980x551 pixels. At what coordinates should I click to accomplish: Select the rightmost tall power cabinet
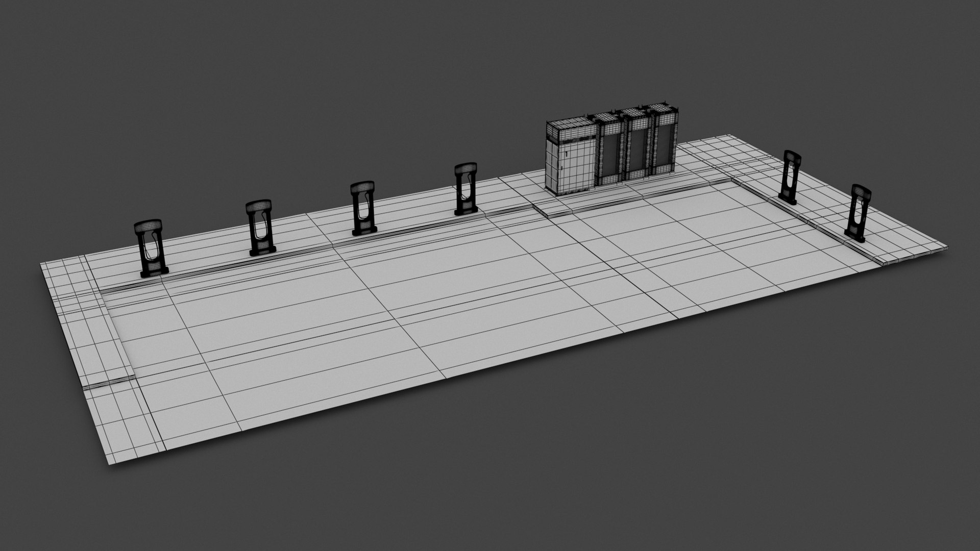pyautogui.click(x=664, y=139)
